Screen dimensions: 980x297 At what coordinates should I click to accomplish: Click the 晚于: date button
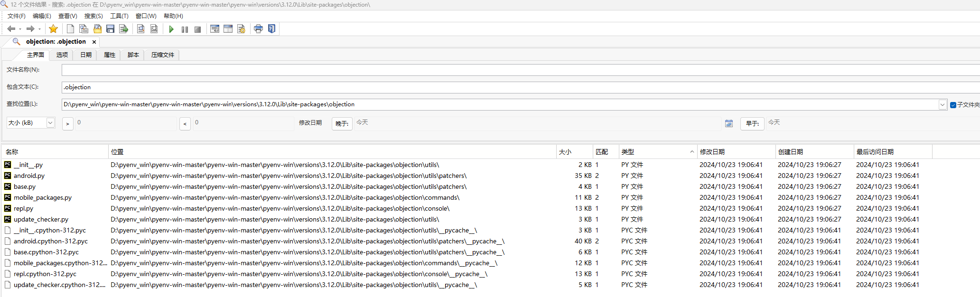(x=342, y=123)
